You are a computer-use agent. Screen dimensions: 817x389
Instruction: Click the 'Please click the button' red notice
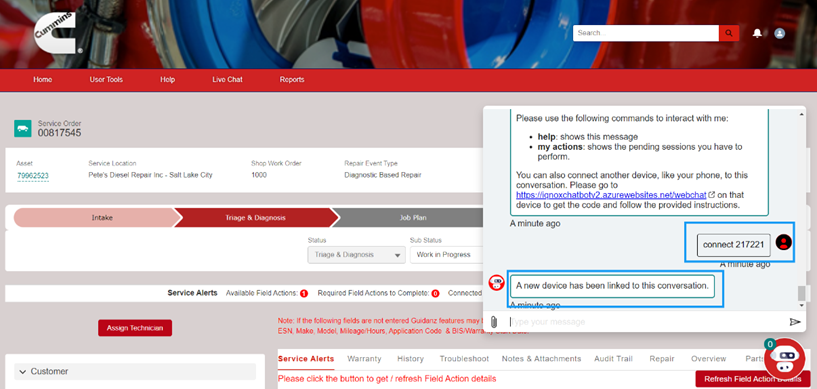coord(387,379)
